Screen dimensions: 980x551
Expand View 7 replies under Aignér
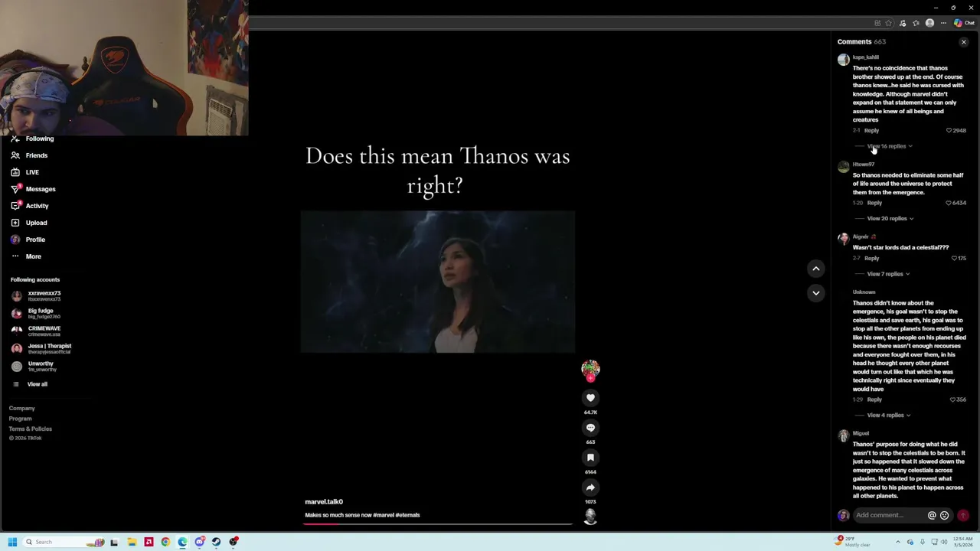[888, 274]
